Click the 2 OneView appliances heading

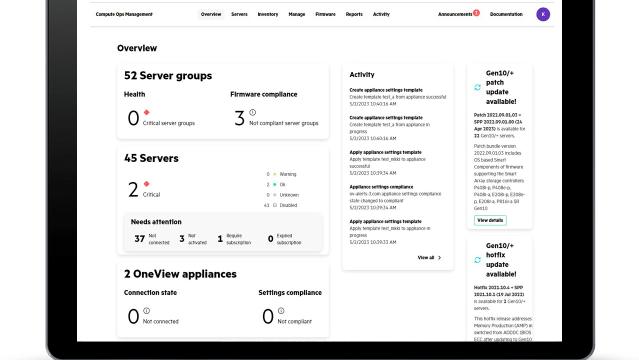click(x=180, y=274)
